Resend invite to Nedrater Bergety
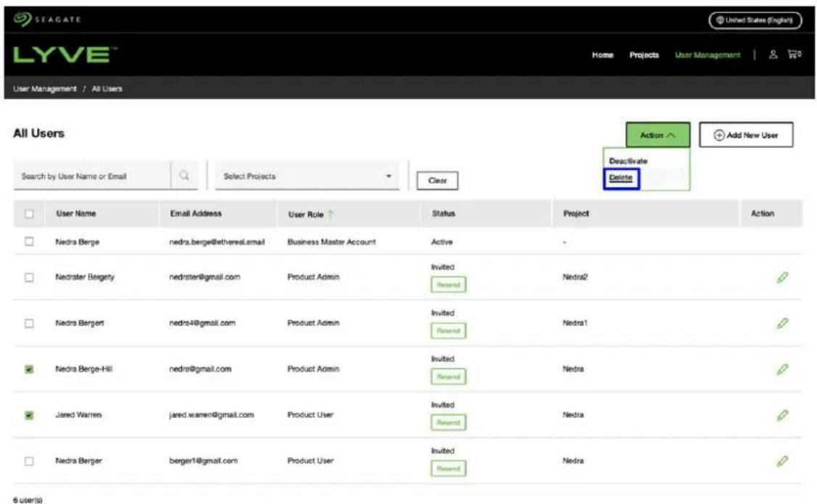Image resolution: width=817 pixels, height=504 pixels. pos(448,285)
